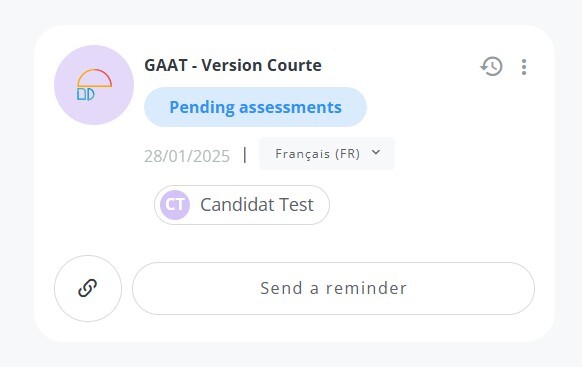The height and width of the screenshot is (367, 582).
Task: Click the GAAT assessment logo avatar
Action: [x=94, y=85]
